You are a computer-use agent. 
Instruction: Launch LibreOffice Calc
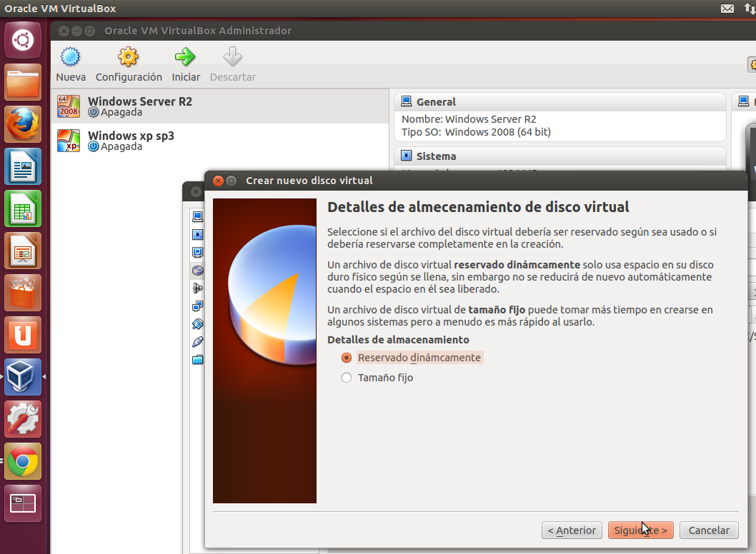pos(23,208)
